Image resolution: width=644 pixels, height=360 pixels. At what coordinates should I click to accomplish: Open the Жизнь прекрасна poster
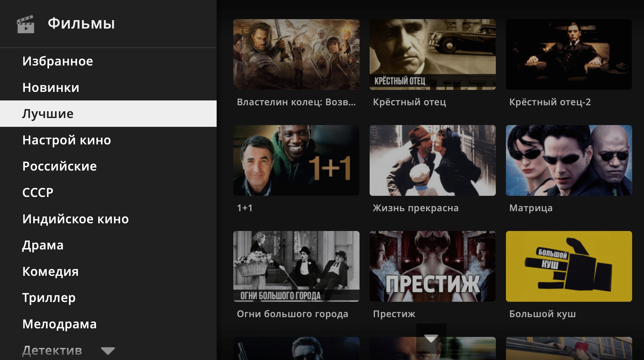pos(432,160)
